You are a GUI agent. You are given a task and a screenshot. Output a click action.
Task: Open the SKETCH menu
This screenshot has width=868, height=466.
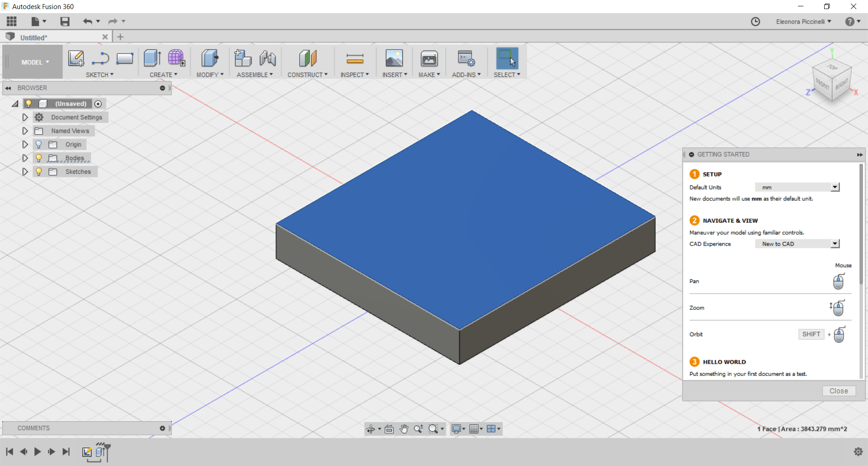click(100, 75)
